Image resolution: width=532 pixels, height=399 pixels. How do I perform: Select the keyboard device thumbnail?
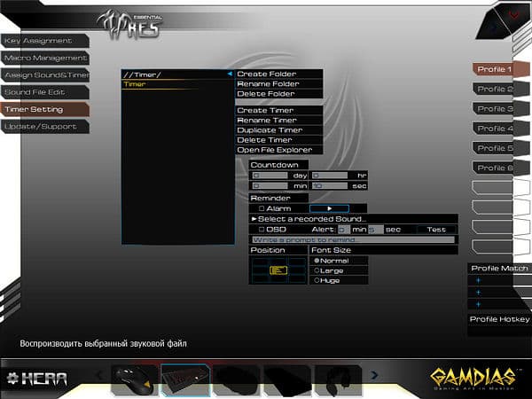(x=185, y=379)
